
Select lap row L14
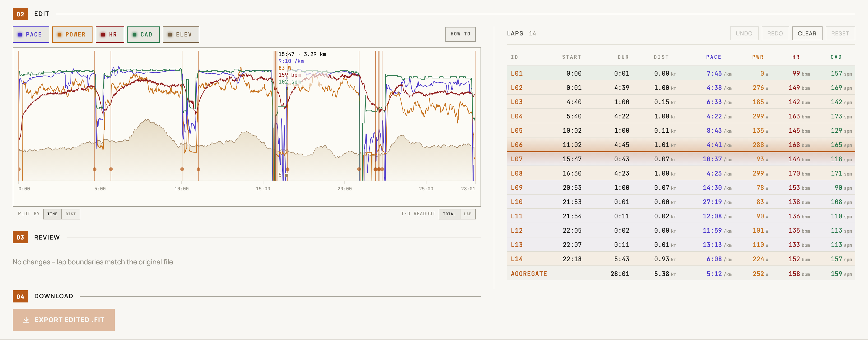click(x=681, y=259)
